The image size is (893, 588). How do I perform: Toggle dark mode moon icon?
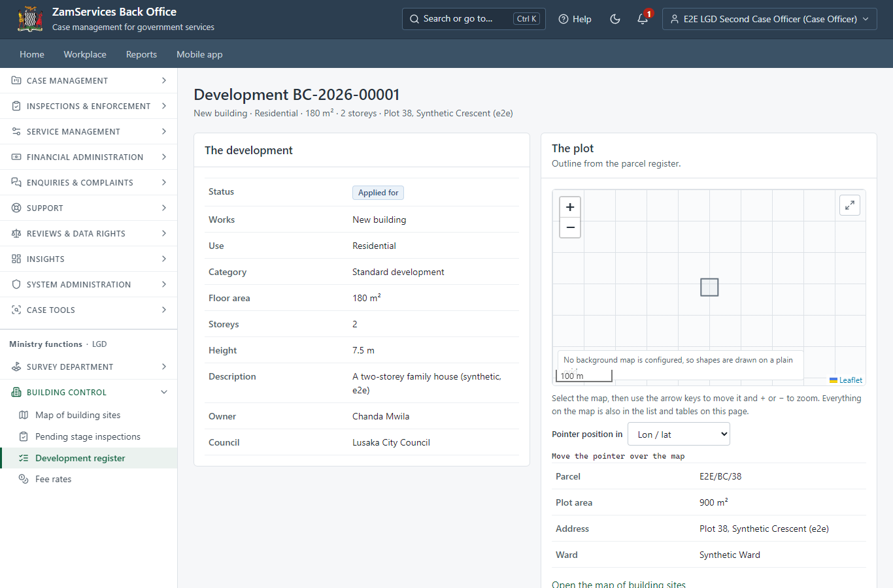[615, 19]
